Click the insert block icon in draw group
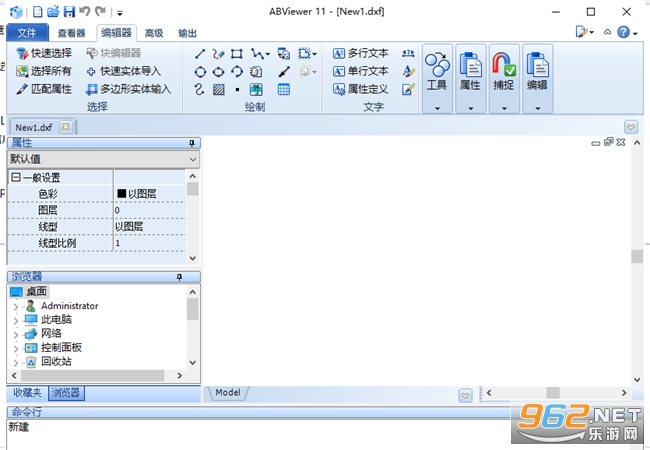Viewport: 650px width, 450px height. [x=284, y=53]
